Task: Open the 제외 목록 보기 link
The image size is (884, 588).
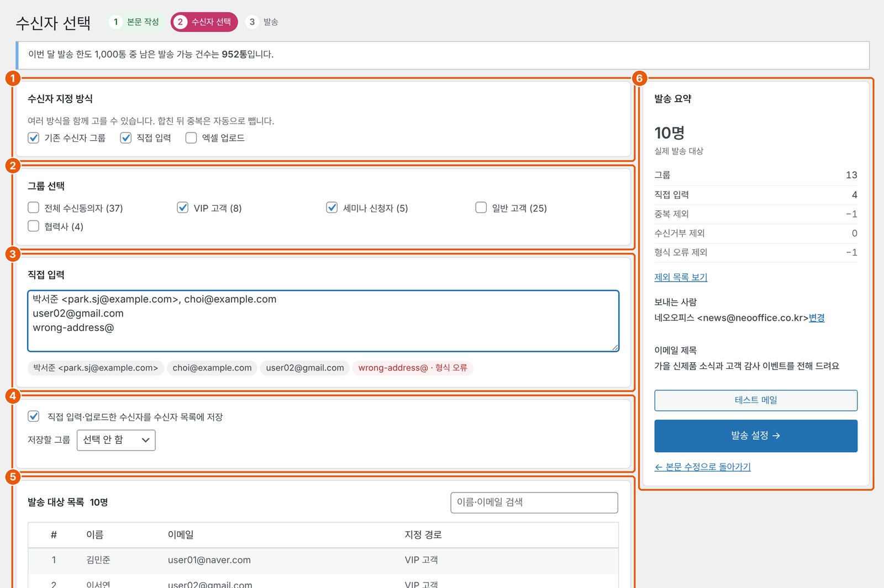Action: 681,277
